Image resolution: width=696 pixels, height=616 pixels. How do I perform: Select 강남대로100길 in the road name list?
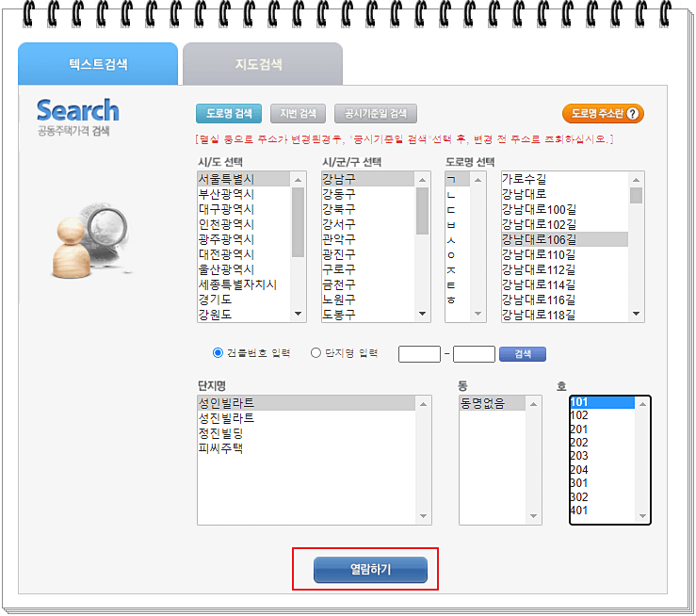[x=564, y=209]
